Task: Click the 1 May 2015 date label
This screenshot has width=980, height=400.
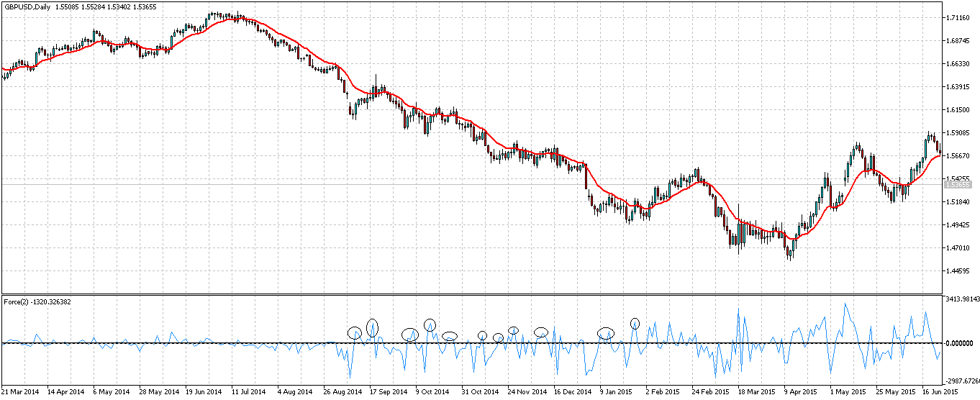Action: [849, 392]
